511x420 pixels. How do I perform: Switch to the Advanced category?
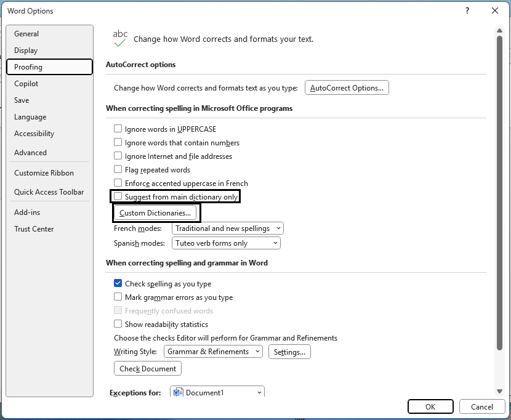coord(30,153)
